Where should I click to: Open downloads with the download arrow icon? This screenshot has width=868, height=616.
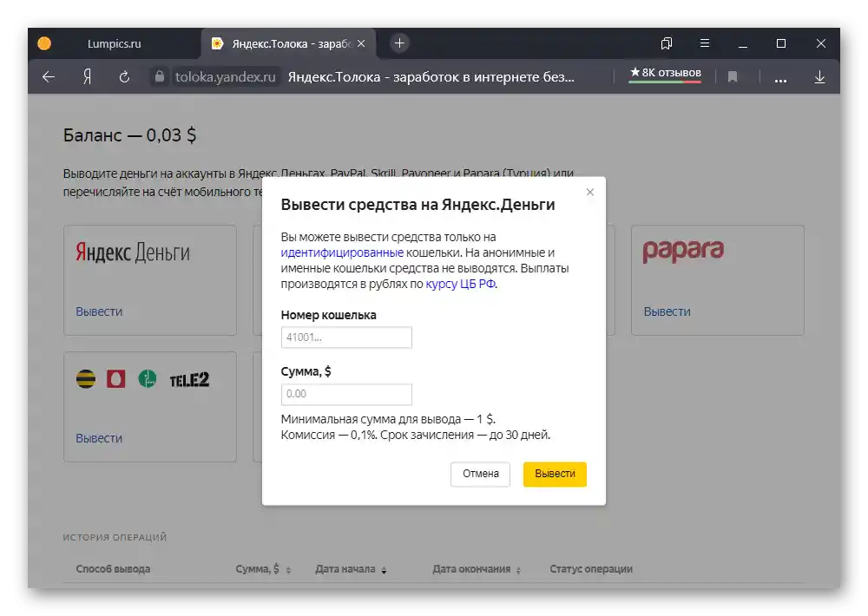(x=820, y=77)
